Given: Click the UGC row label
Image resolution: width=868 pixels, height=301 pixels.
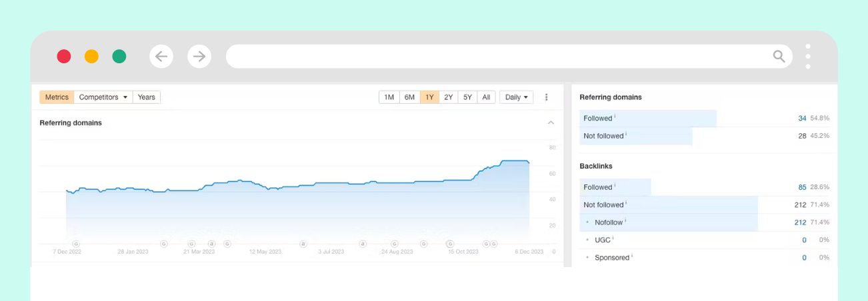Looking at the screenshot, I should pyautogui.click(x=602, y=240).
